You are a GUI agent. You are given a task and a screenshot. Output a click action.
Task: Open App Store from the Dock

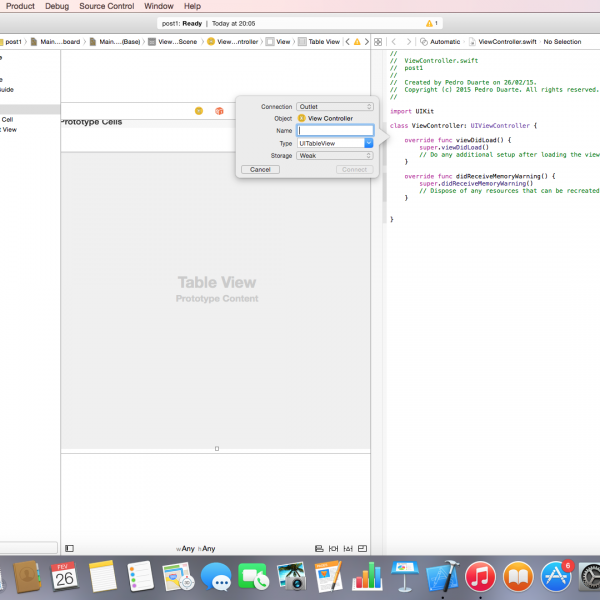(556, 576)
